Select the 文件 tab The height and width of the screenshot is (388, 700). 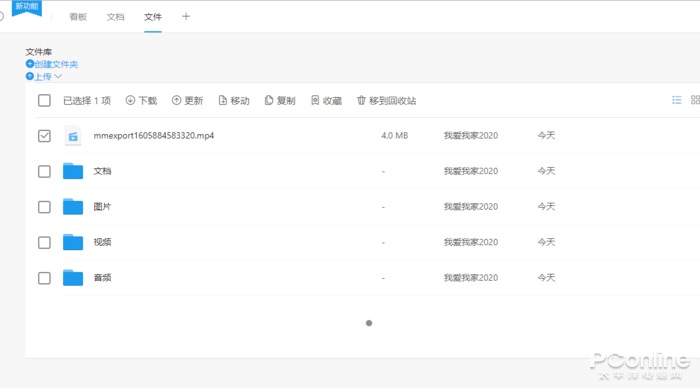(x=153, y=17)
